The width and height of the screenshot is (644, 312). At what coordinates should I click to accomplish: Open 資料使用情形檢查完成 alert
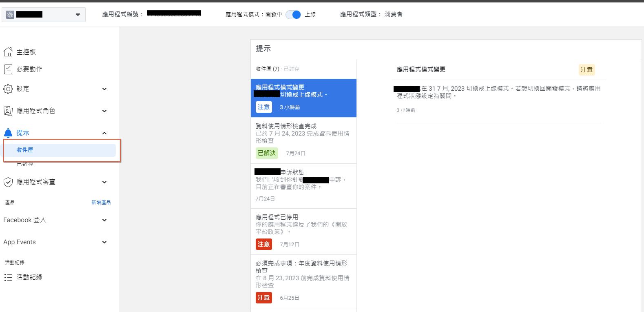point(303,140)
